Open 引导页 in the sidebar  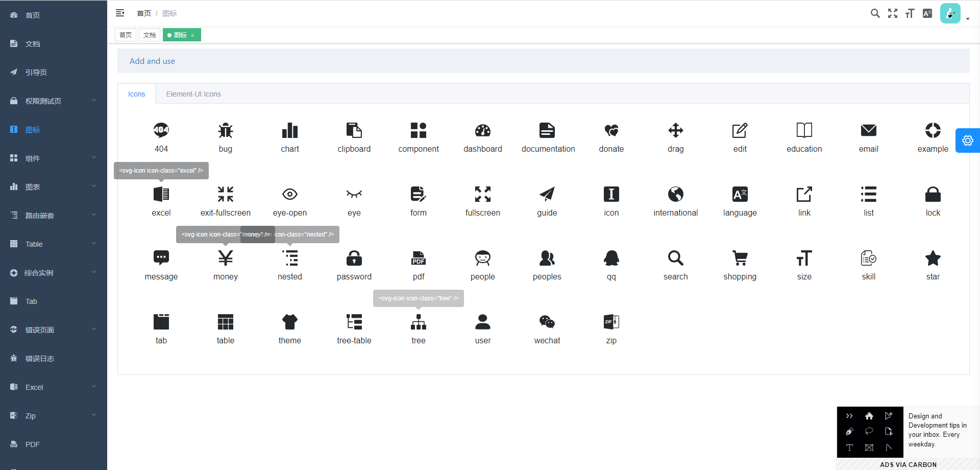pyautogui.click(x=54, y=72)
